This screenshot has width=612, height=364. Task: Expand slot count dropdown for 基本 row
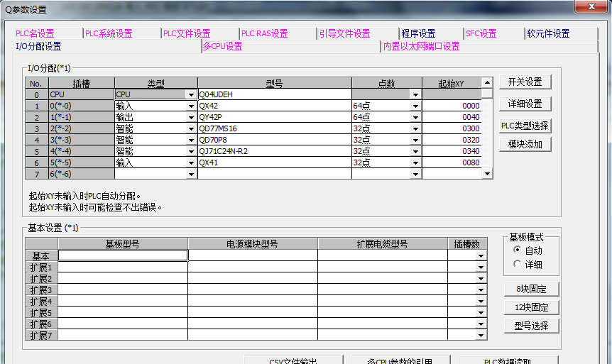(481, 255)
